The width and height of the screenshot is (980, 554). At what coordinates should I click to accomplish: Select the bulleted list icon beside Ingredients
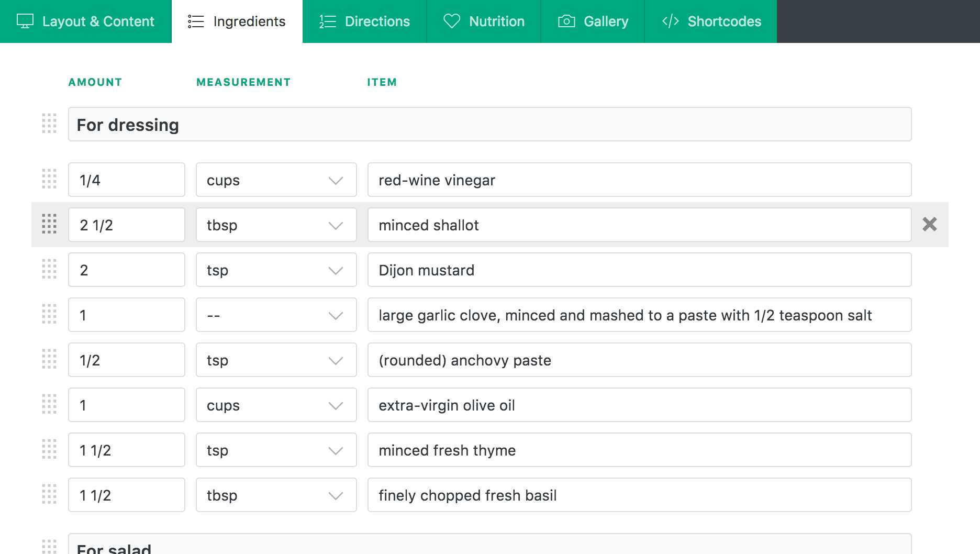click(x=194, y=21)
